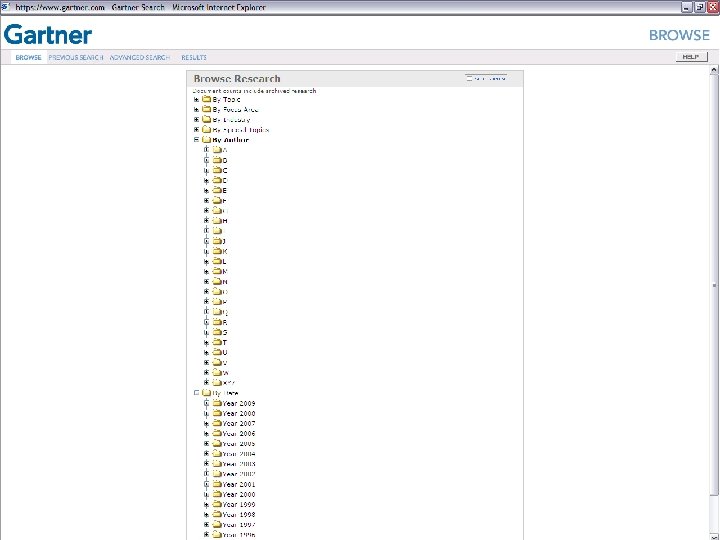Screen dimensions: 720x540
Task: Click the author letter H folder icon
Action: (217, 220)
